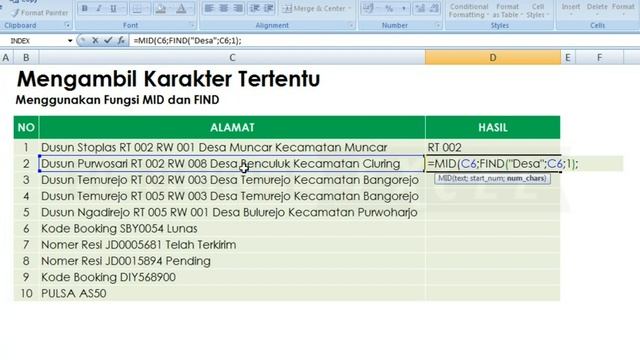Click the Menggunakan Fungsi MID dan FIND subtitle
This screenshot has height=360, width=640.
click(x=118, y=100)
